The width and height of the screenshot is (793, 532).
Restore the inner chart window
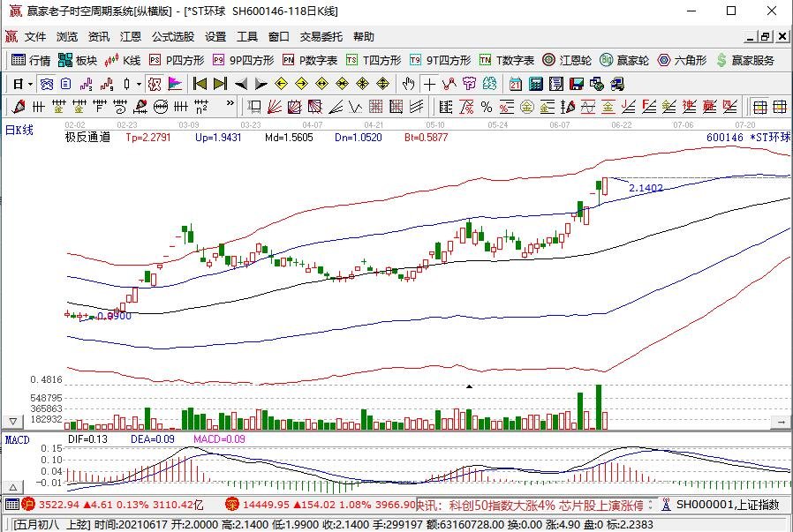click(x=766, y=36)
